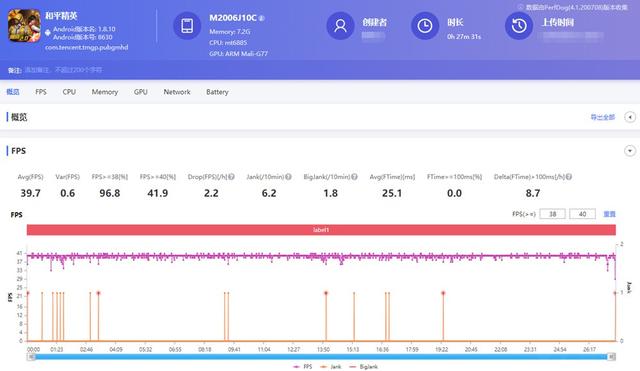Click the upload time history icon
Viewport: 640px width, 371px height.
(x=519, y=26)
